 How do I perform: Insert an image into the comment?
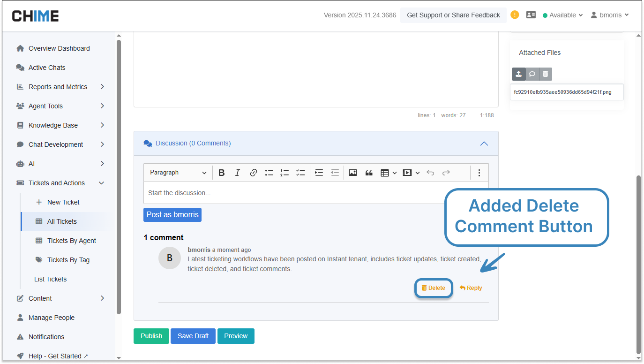[x=353, y=173]
